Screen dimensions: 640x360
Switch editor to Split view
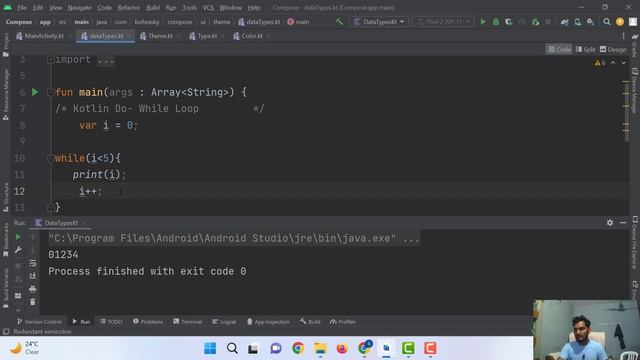(x=585, y=49)
